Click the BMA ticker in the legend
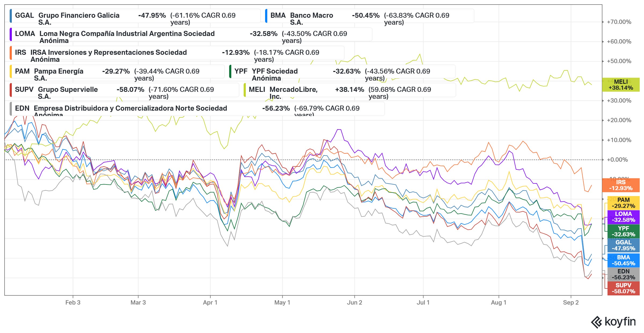This screenshot has height=333, width=644. tap(278, 15)
